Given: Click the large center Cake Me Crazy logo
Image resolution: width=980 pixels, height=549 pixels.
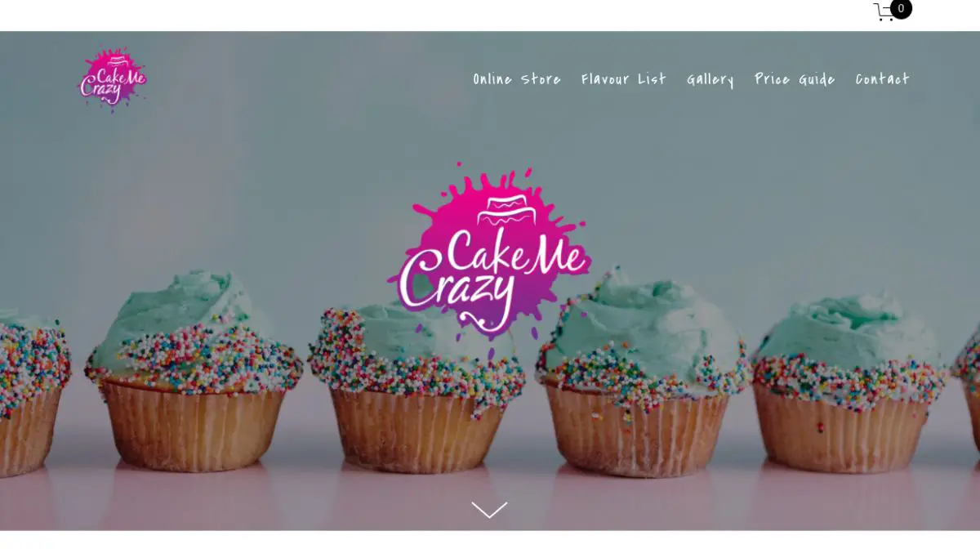Looking at the screenshot, I should tap(489, 253).
